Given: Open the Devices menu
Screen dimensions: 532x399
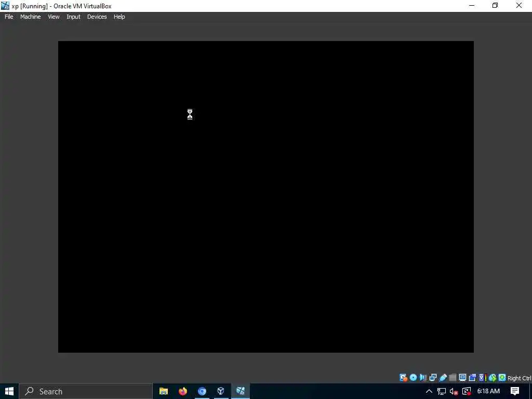Looking at the screenshot, I should (x=97, y=17).
